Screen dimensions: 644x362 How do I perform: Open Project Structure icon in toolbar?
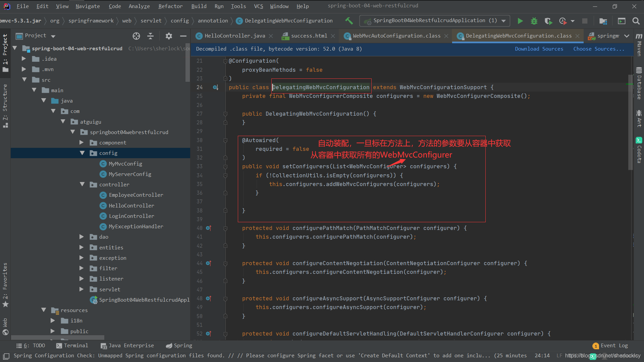click(x=603, y=21)
